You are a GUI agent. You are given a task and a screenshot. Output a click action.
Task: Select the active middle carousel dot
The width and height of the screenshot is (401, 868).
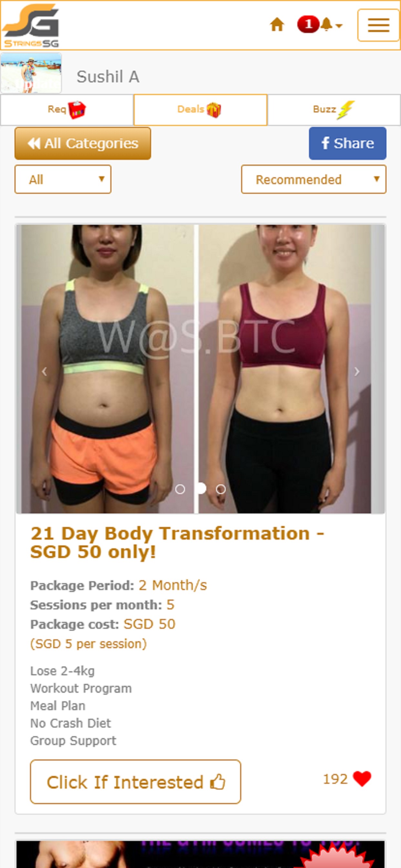[x=201, y=488]
